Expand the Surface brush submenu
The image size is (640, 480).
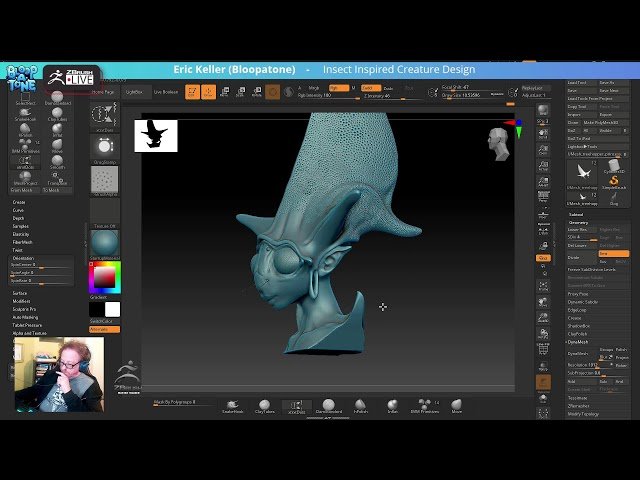tap(22, 293)
